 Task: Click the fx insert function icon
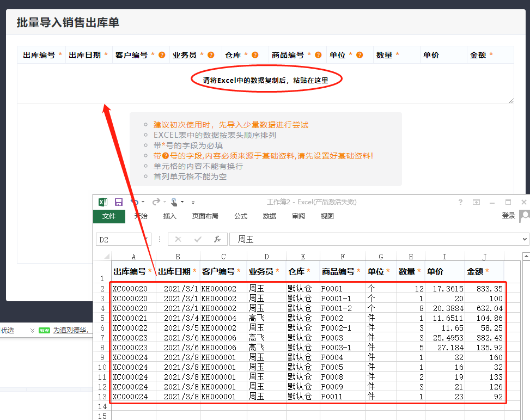(217, 239)
